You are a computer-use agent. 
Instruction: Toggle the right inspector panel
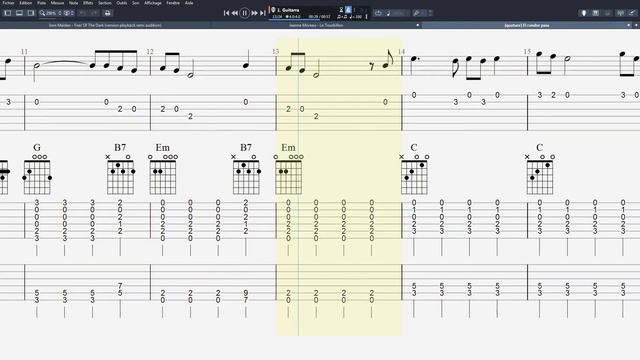(31, 13)
